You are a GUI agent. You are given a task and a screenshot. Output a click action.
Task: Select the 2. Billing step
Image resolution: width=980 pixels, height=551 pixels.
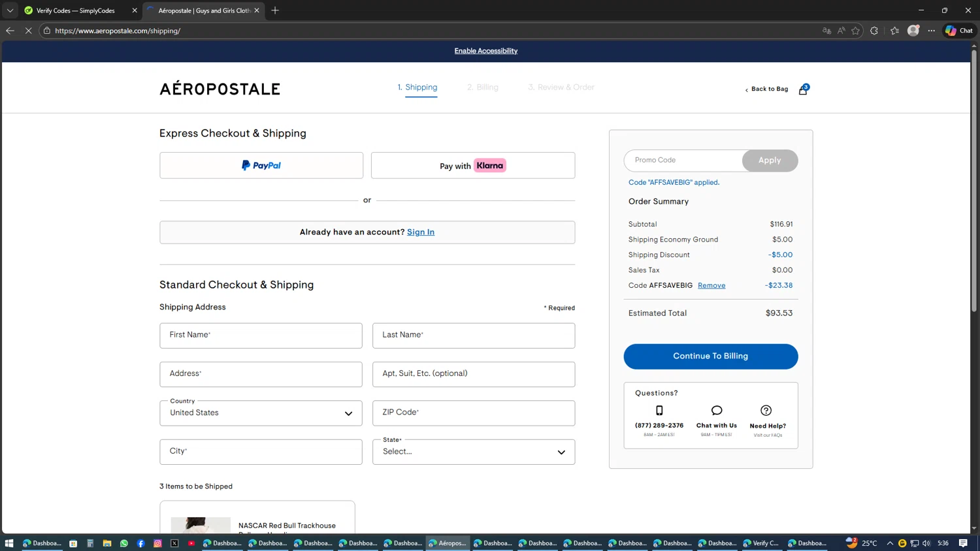pyautogui.click(x=483, y=87)
